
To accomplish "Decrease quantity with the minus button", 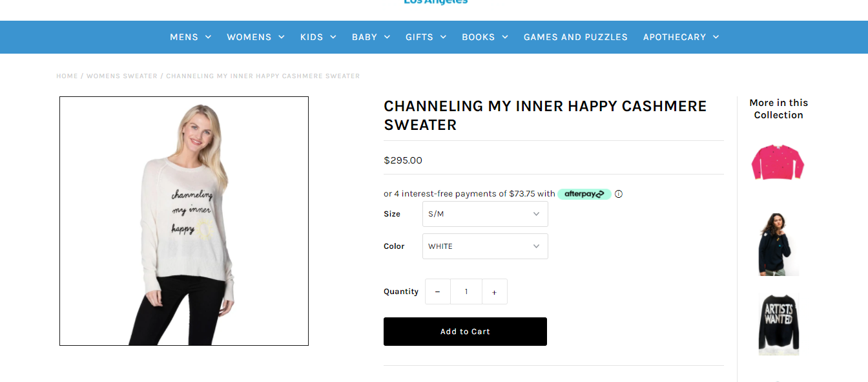I will [x=438, y=292].
